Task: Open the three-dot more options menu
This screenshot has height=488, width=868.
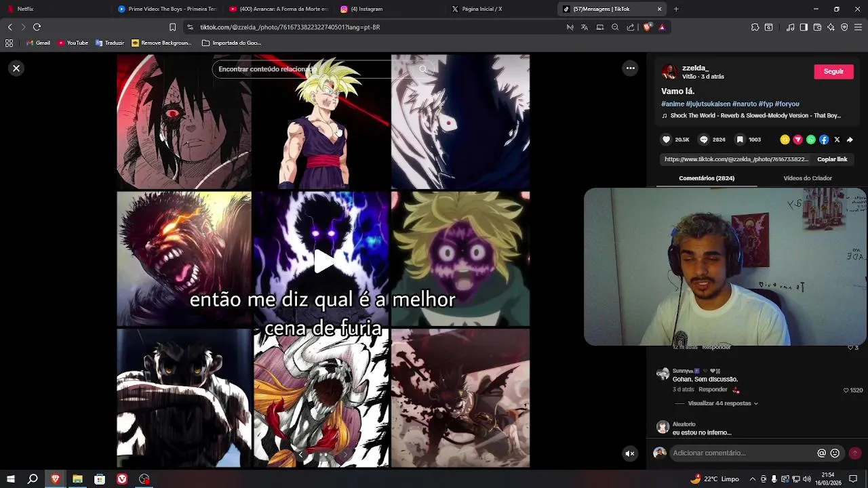Action: pyautogui.click(x=630, y=68)
